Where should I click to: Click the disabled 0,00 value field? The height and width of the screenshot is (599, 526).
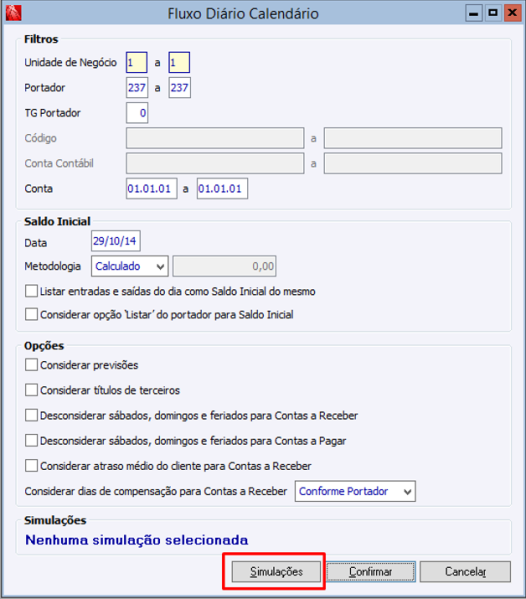pos(225,266)
